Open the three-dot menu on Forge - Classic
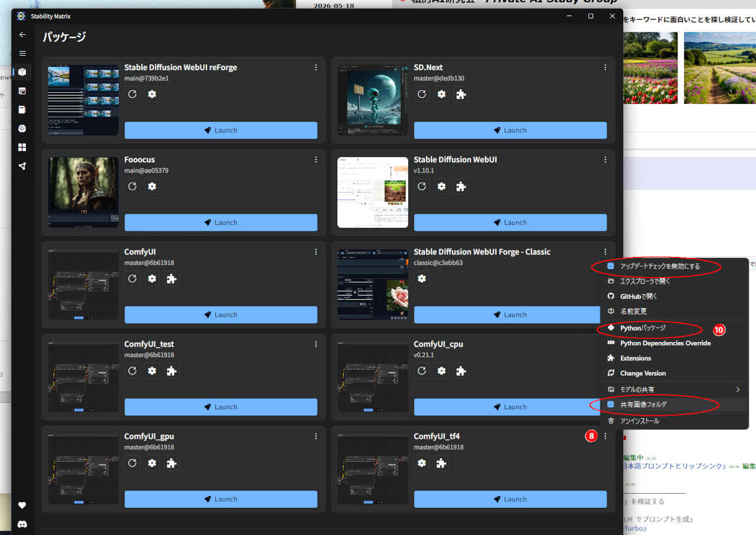 click(x=605, y=252)
